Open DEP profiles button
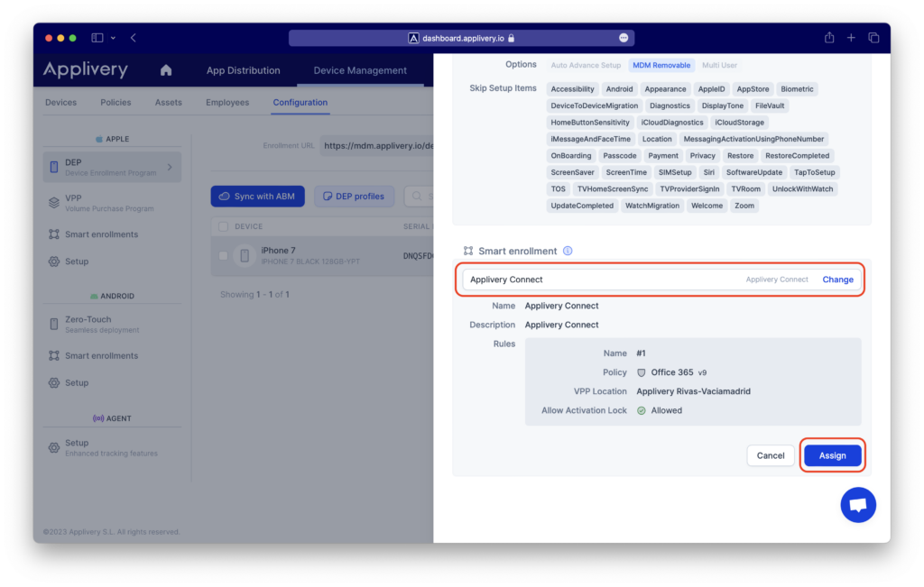Image resolution: width=924 pixels, height=587 pixels. click(x=354, y=196)
